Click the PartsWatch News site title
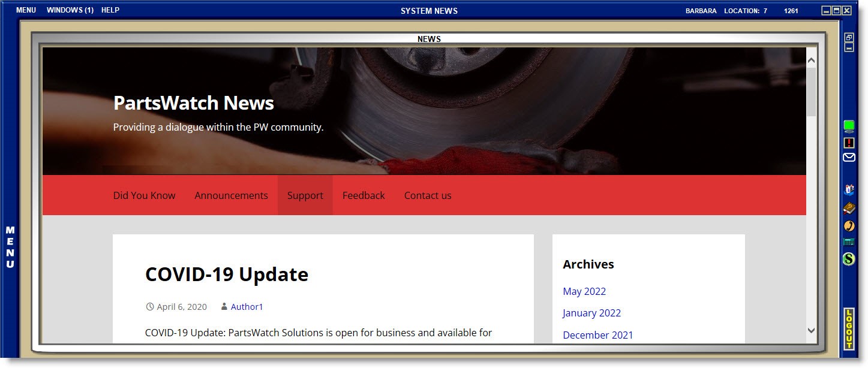 click(193, 103)
